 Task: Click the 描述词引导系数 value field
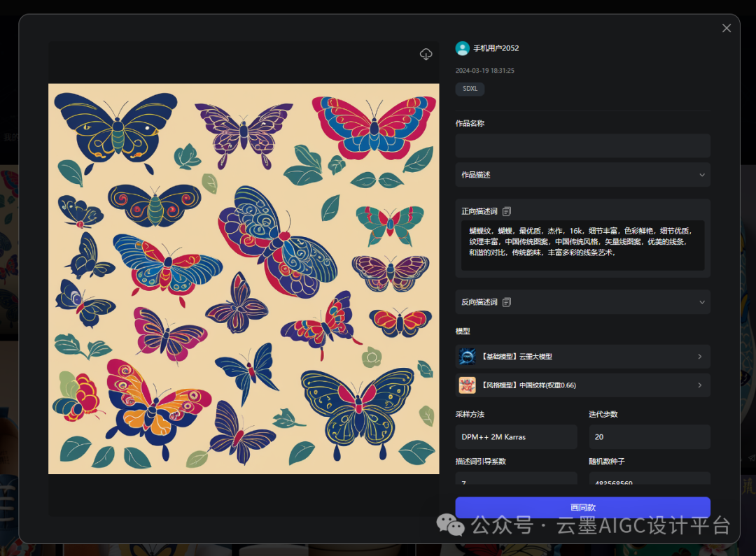pyautogui.click(x=516, y=478)
